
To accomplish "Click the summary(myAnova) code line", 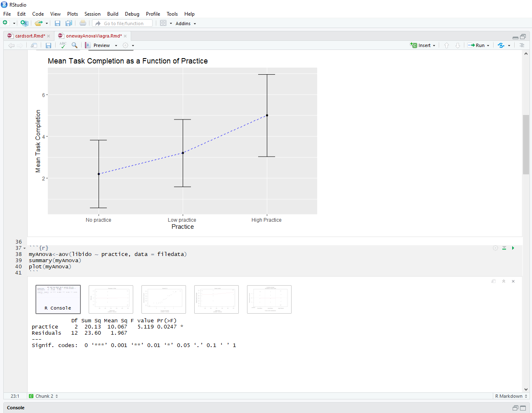I will [x=55, y=260].
